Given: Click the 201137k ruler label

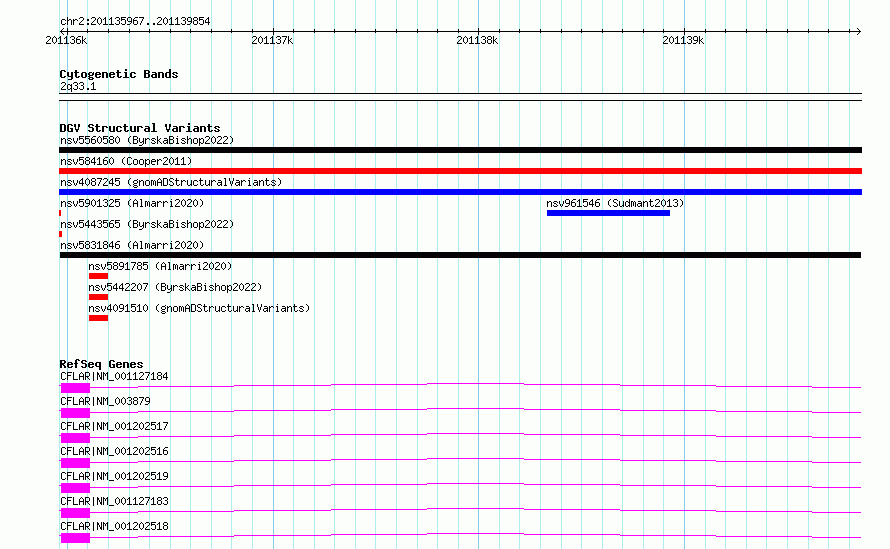Looking at the screenshot, I should tap(272, 40).
